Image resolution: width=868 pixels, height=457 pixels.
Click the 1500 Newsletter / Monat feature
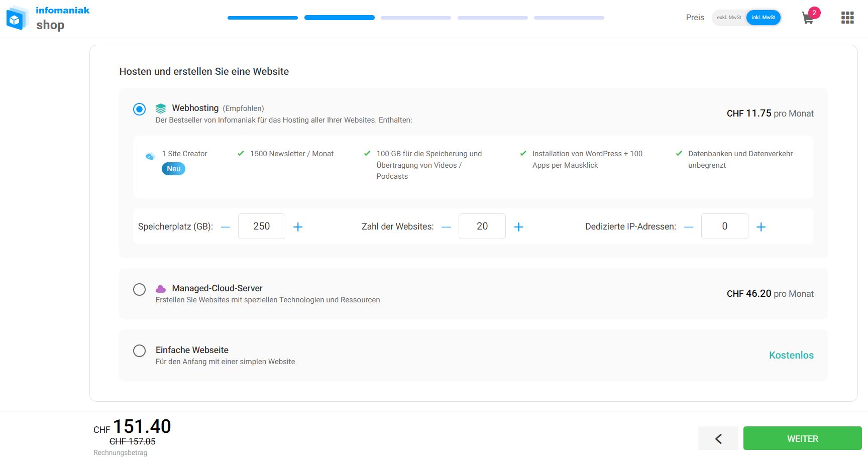(x=292, y=154)
